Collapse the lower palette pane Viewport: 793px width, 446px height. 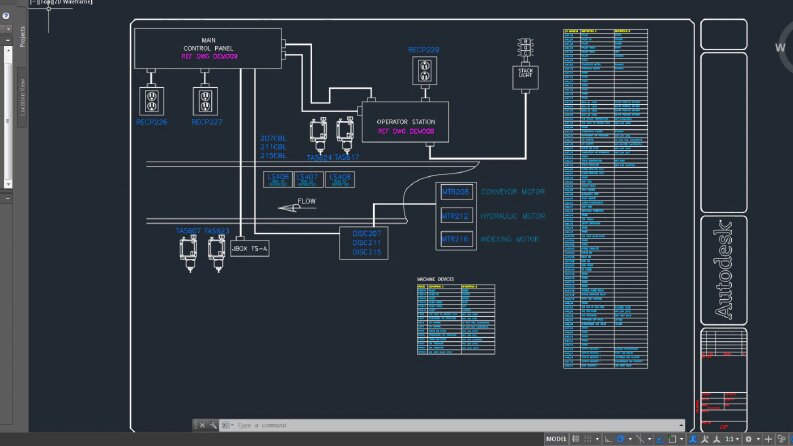pos(8,199)
